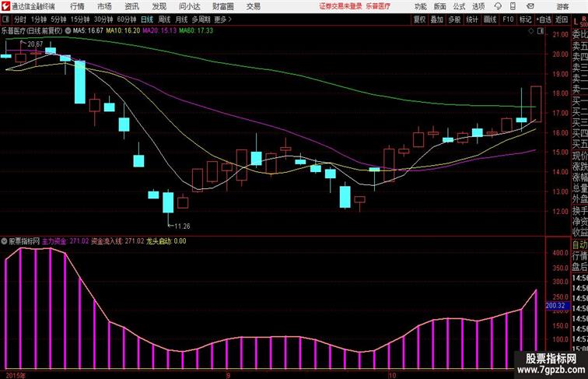Click the 统计 statistics button

pyautogui.click(x=472, y=19)
